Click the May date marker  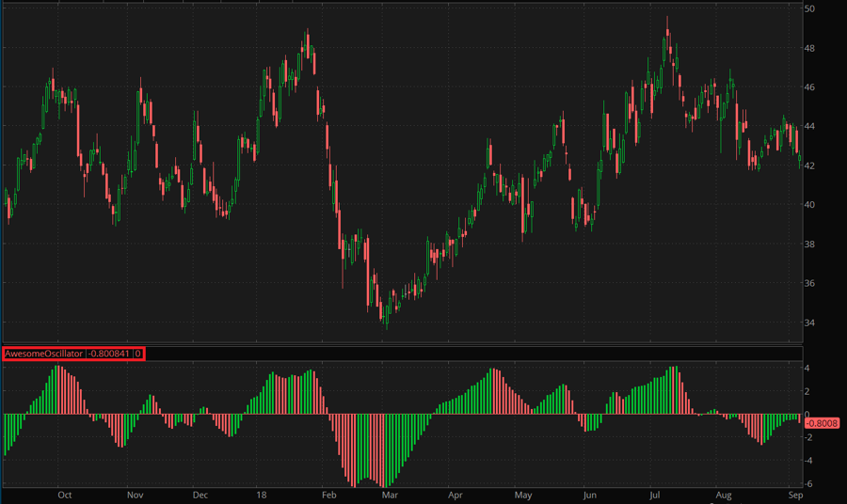click(523, 494)
